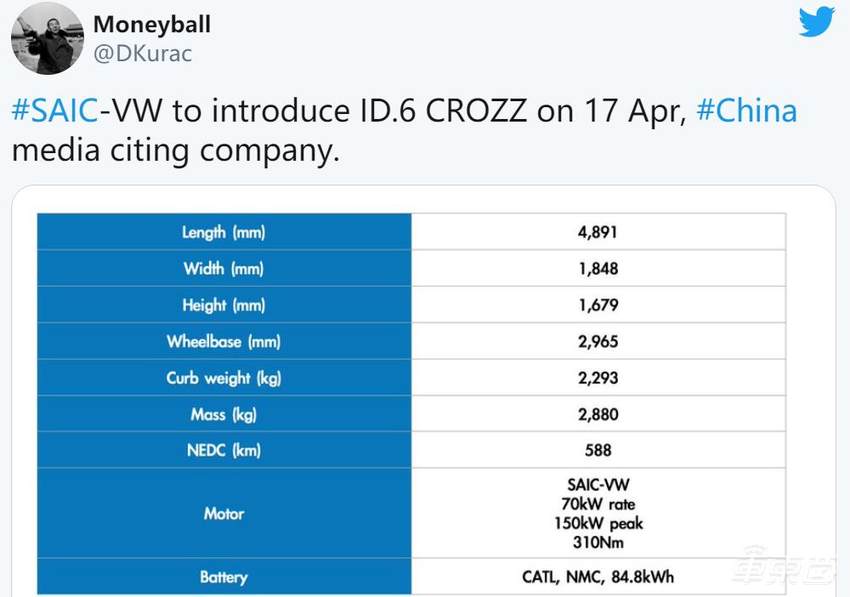Open the #China hashtag link

pos(746,110)
